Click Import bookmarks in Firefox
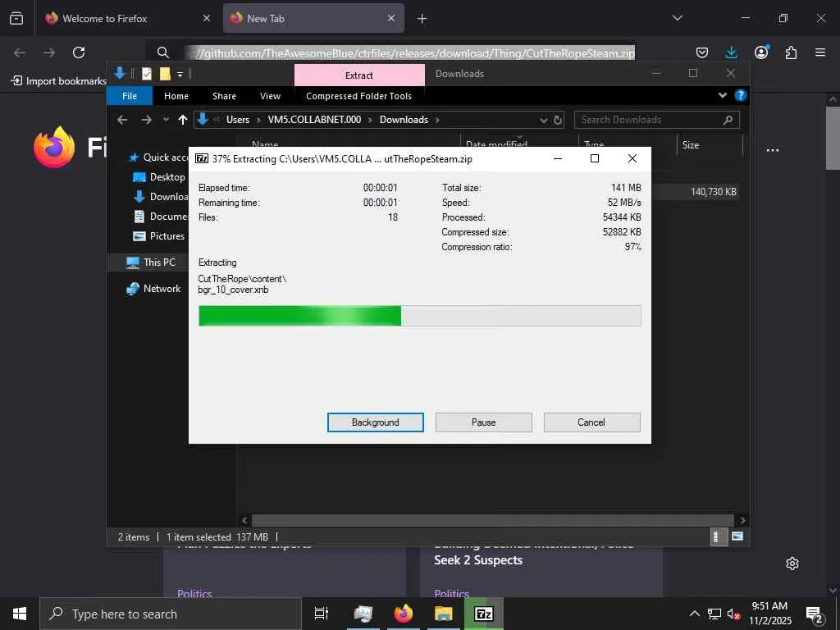The height and width of the screenshot is (630, 840). pyautogui.click(x=59, y=81)
